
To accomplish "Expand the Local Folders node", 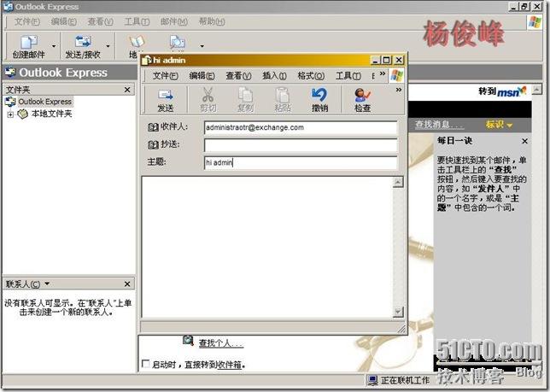I will pyautogui.click(x=10, y=114).
